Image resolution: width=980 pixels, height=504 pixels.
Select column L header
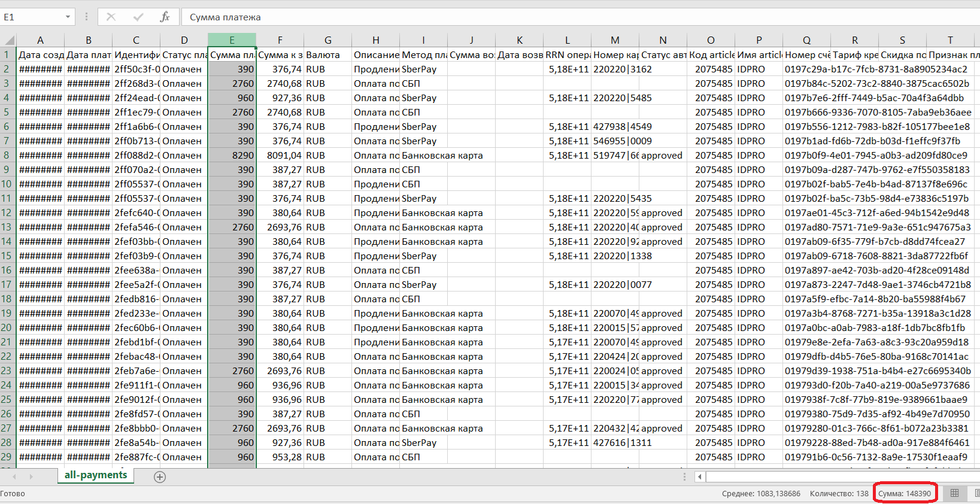(567, 40)
